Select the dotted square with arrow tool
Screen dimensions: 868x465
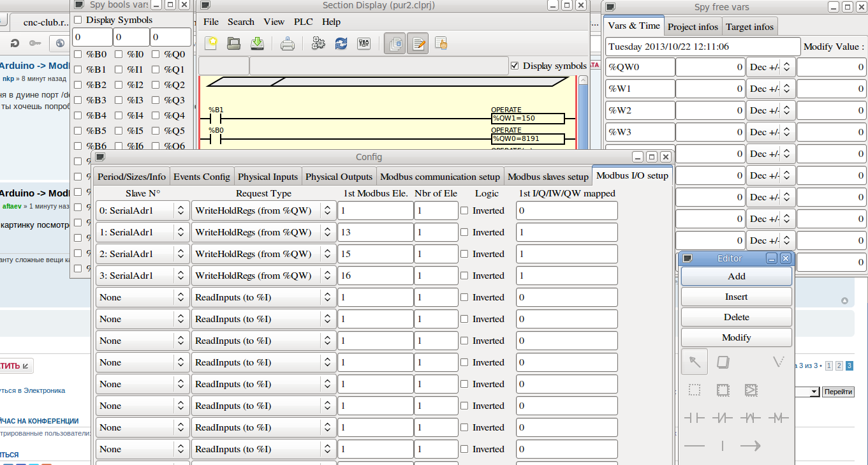(x=751, y=390)
